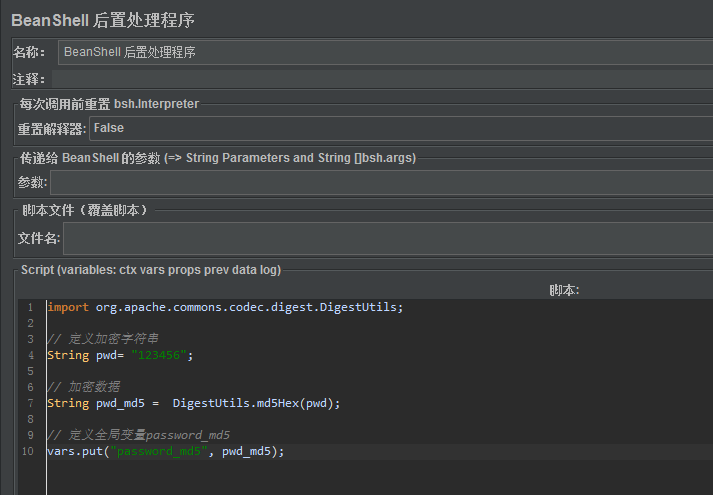Click line number 1 in script gutter
The height and width of the screenshot is (495, 713).
coord(30,308)
